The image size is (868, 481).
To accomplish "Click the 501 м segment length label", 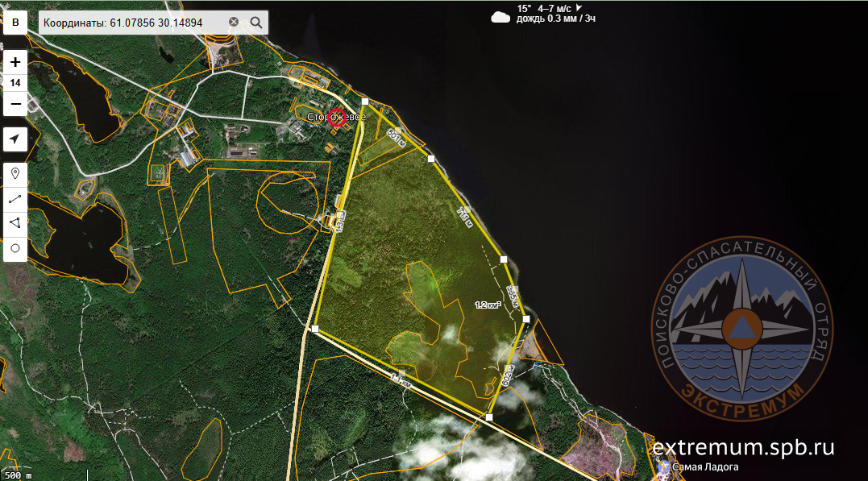I will coord(395,134).
